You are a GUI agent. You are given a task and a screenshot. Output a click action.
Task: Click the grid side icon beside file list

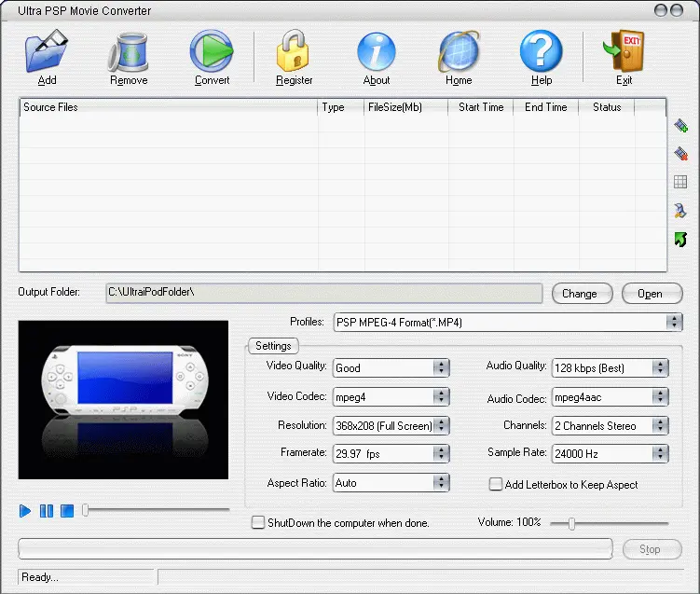coord(680,182)
